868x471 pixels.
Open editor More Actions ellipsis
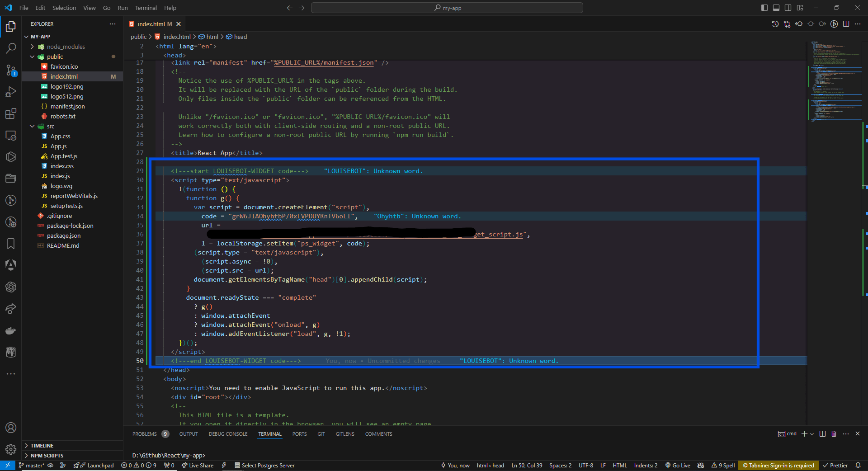[858, 24]
